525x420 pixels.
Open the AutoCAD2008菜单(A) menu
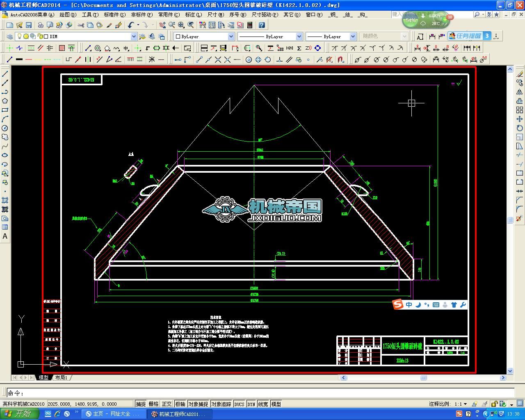click(32, 14)
